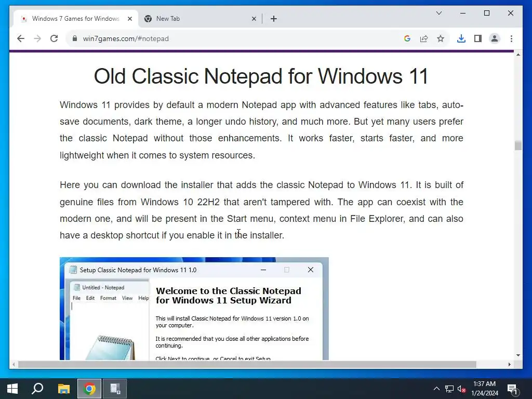Click the horizontal scrollbar thumb

247,365
